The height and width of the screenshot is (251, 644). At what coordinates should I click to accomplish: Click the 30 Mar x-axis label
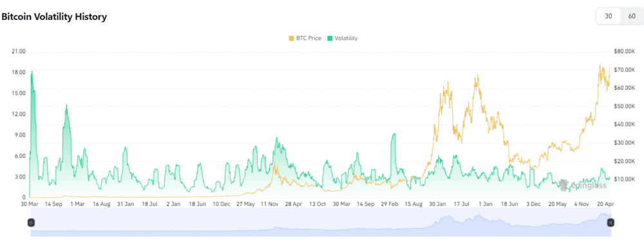click(30, 204)
